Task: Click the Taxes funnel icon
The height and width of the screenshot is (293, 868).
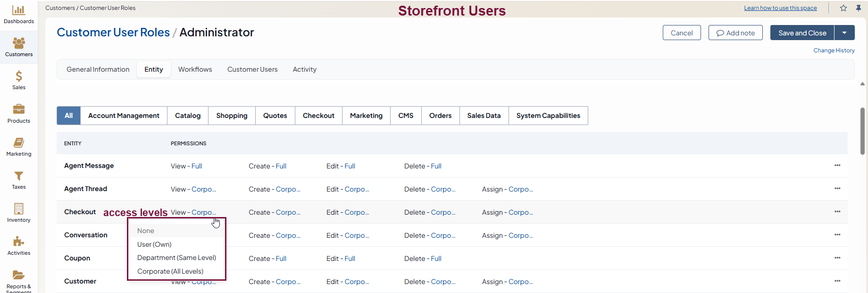Action: 19,176
